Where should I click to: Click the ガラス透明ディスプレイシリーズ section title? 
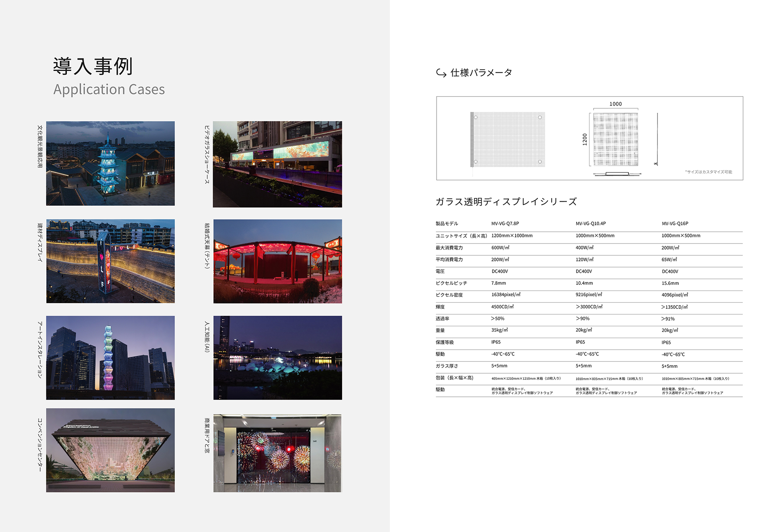(506, 202)
